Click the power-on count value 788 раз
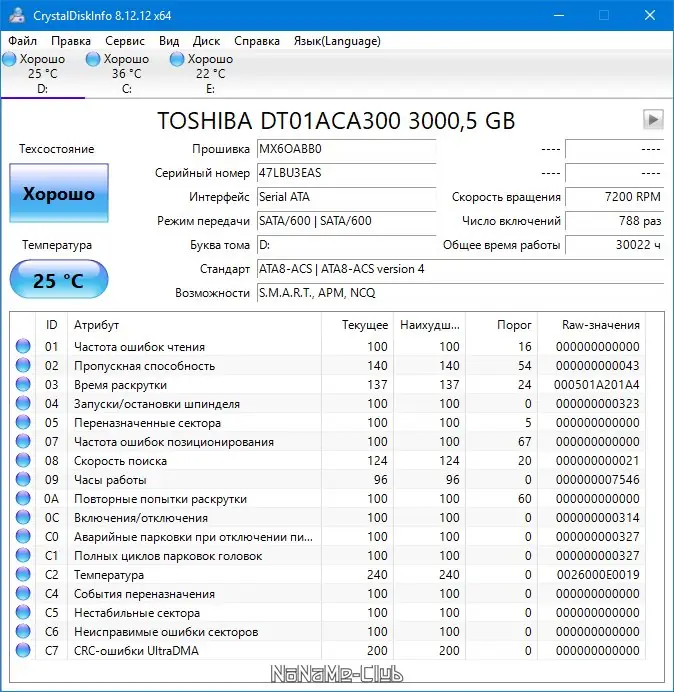The image size is (674, 692). pos(614,221)
